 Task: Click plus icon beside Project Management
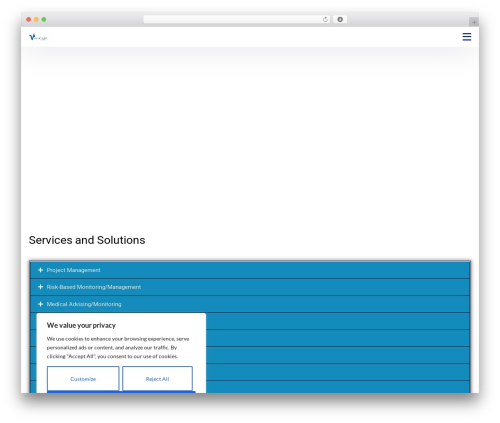coord(40,270)
